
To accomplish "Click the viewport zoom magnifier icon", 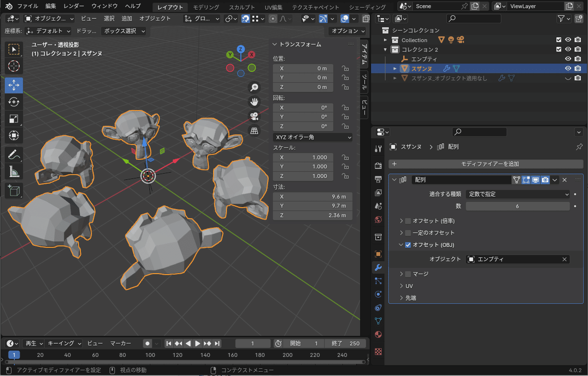I will tap(254, 87).
